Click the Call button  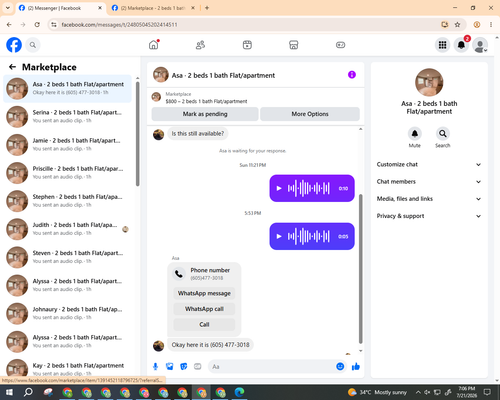pyautogui.click(x=204, y=324)
